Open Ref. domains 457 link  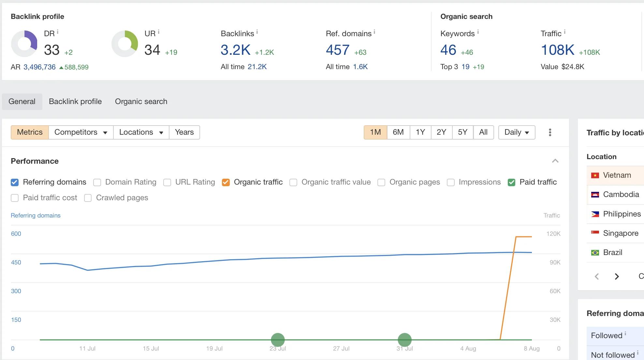pos(338,50)
